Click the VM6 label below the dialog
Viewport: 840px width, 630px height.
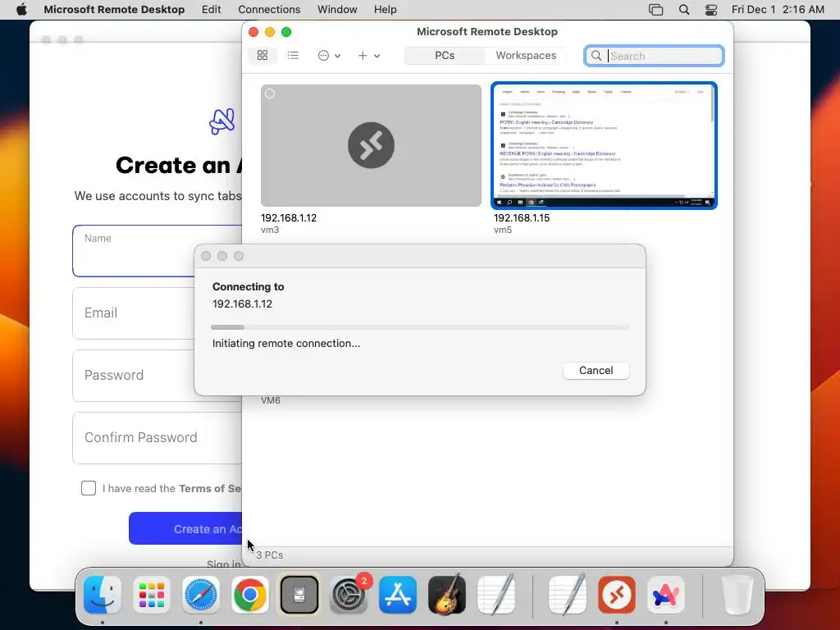(271, 400)
